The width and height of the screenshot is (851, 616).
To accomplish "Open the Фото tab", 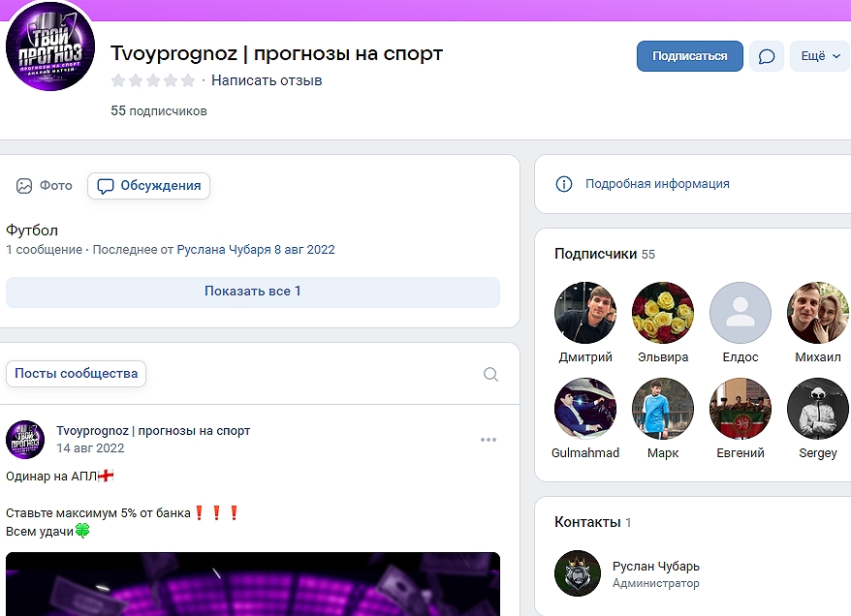I will [x=44, y=185].
